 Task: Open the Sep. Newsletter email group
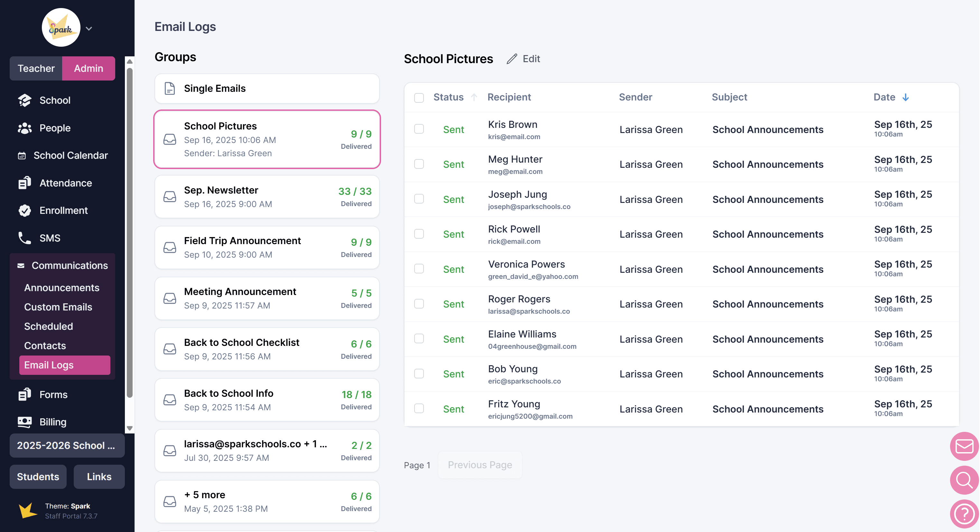pos(267,197)
